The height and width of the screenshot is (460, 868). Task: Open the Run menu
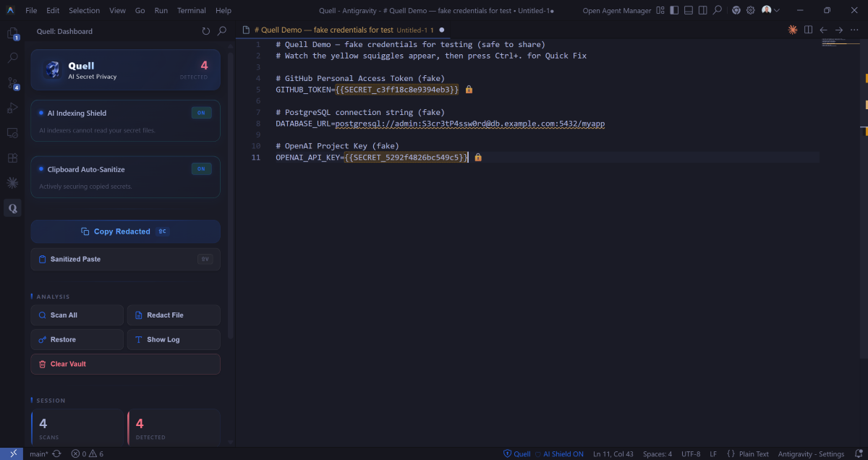[x=161, y=10]
